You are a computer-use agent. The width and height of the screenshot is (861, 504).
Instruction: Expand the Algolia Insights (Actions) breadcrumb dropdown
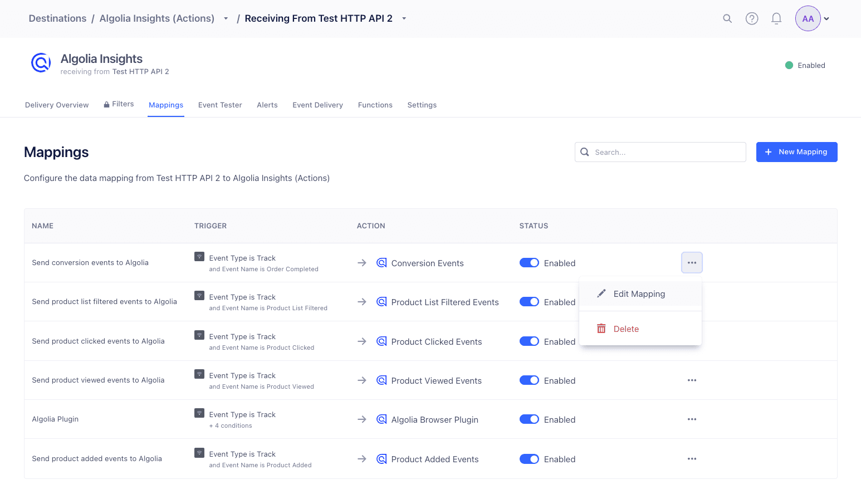pos(226,18)
